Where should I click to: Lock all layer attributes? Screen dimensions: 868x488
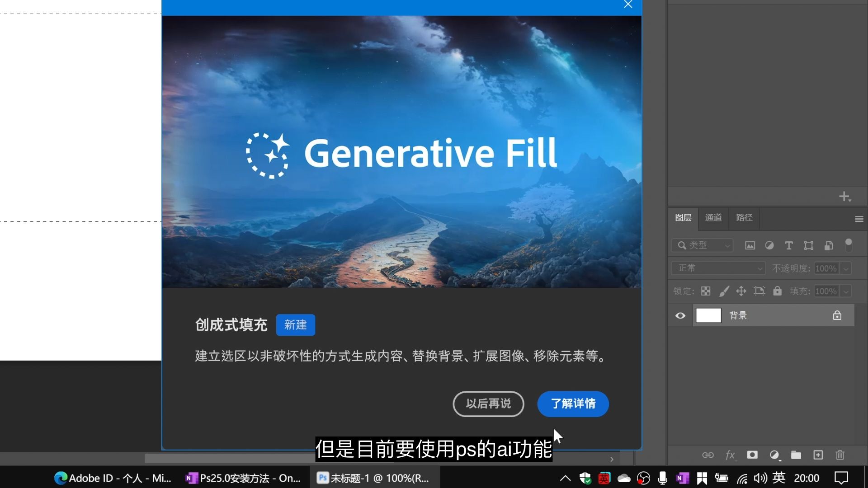pos(777,291)
